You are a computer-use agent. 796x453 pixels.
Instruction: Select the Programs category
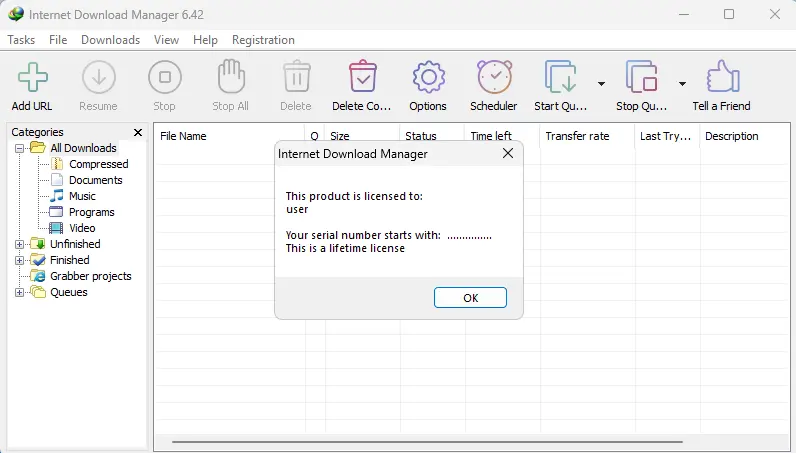91,212
